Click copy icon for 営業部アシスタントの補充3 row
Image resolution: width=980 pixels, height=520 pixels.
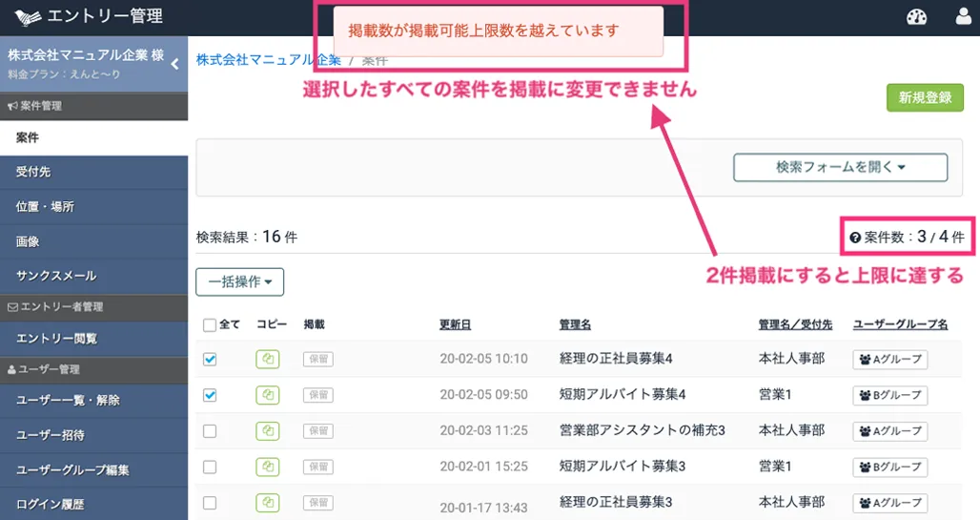coord(267,430)
